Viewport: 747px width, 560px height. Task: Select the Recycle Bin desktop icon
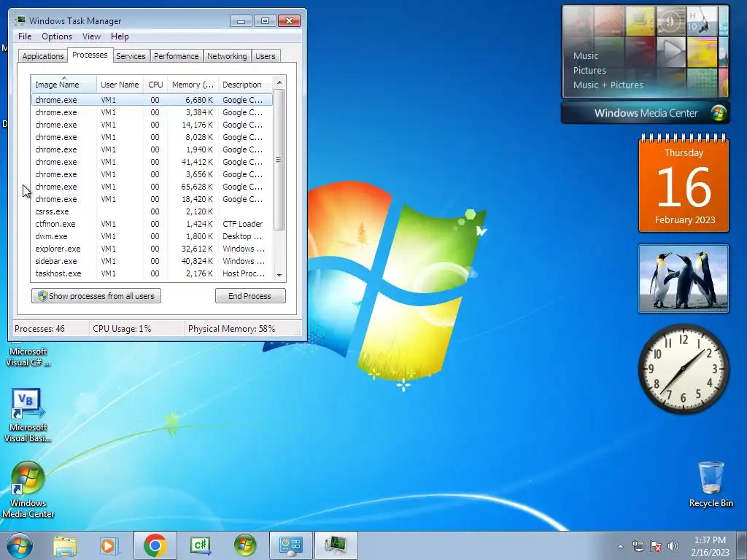point(711,484)
